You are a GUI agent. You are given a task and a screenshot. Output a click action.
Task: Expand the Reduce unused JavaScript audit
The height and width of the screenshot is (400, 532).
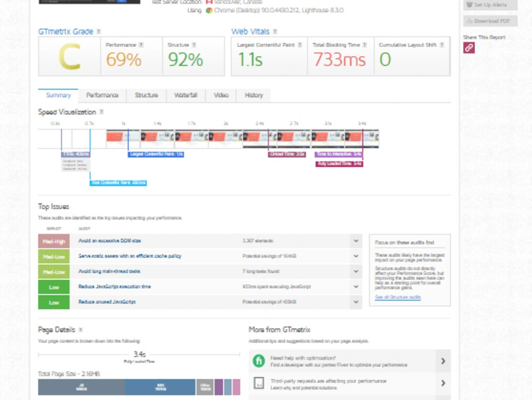pos(356,302)
